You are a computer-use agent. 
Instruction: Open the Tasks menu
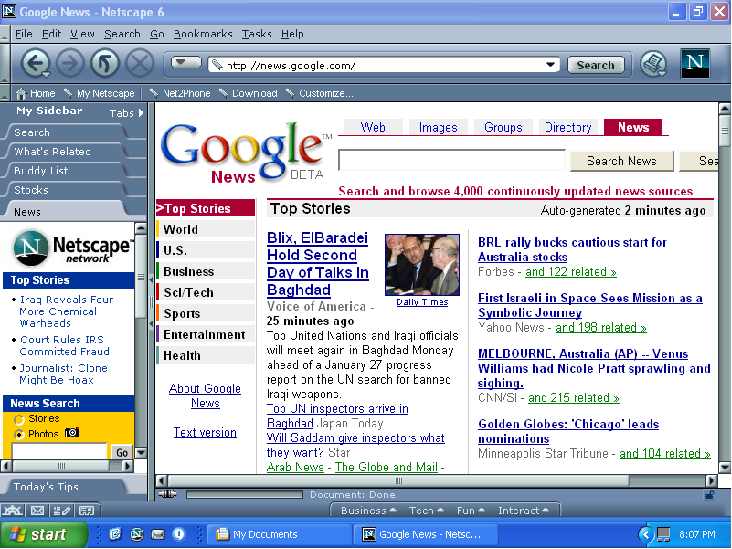point(256,34)
